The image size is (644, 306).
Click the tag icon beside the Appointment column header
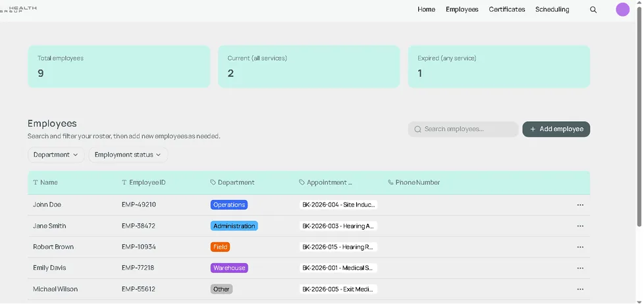[x=302, y=182]
